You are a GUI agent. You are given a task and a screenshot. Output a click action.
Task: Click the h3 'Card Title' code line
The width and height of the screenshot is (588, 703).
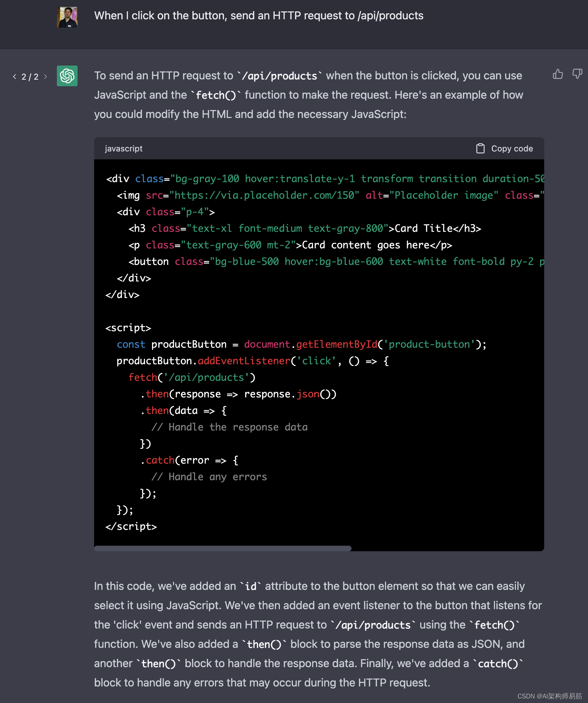point(305,228)
